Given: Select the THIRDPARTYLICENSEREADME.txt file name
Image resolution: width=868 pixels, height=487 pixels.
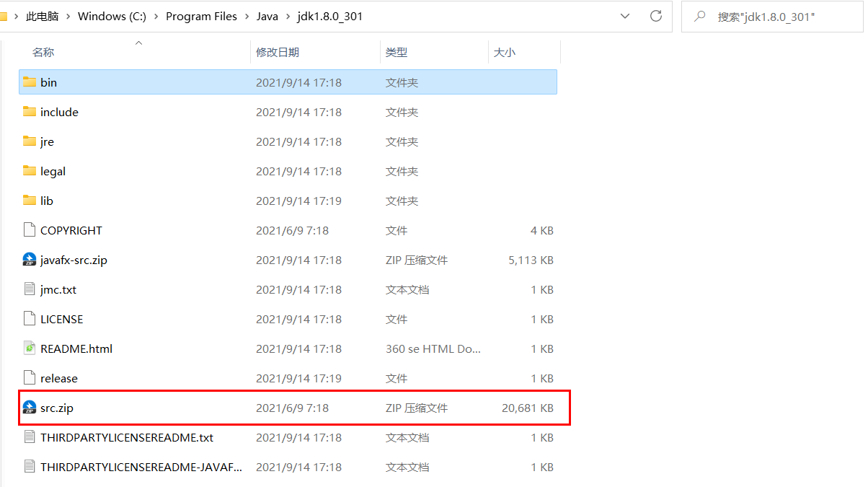Looking at the screenshot, I should click(127, 437).
